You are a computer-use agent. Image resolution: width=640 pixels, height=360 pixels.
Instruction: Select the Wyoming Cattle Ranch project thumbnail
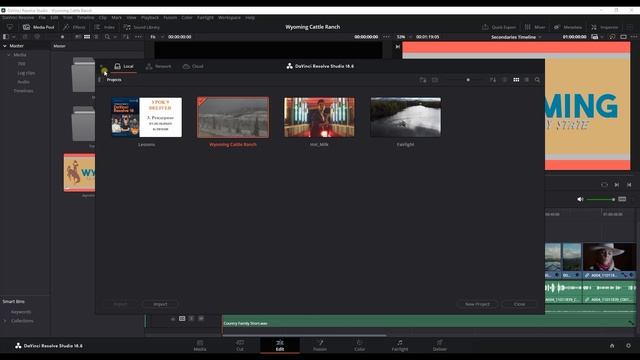[x=233, y=117]
